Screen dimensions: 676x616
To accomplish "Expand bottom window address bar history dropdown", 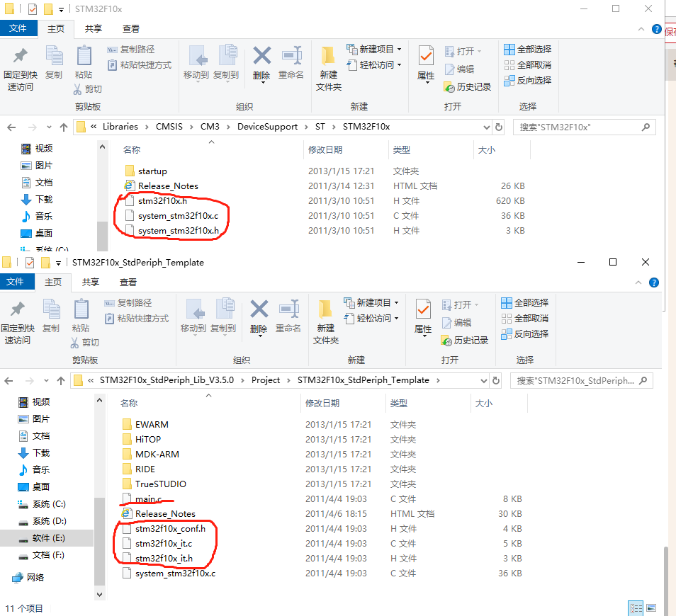I will pos(484,381).
